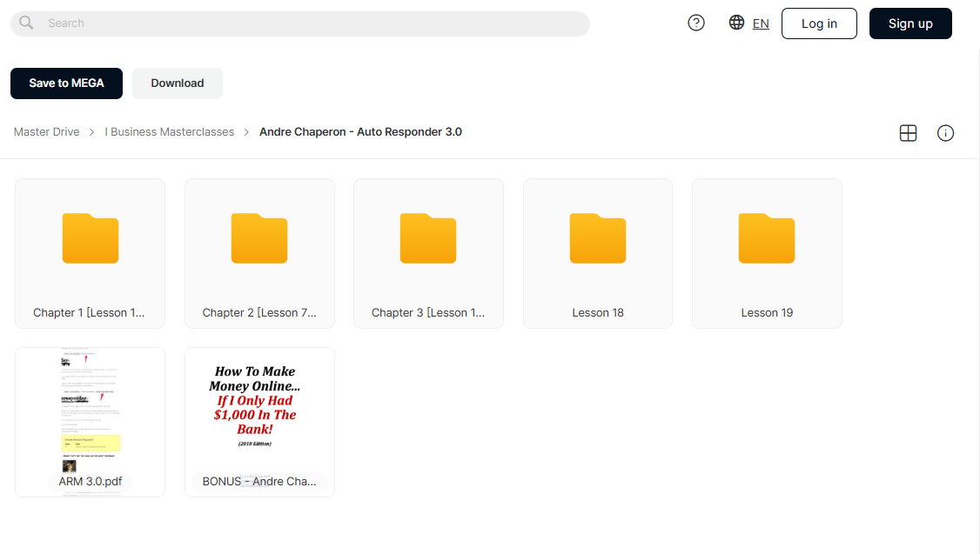Click the Log in button

(x=819, y=23)
